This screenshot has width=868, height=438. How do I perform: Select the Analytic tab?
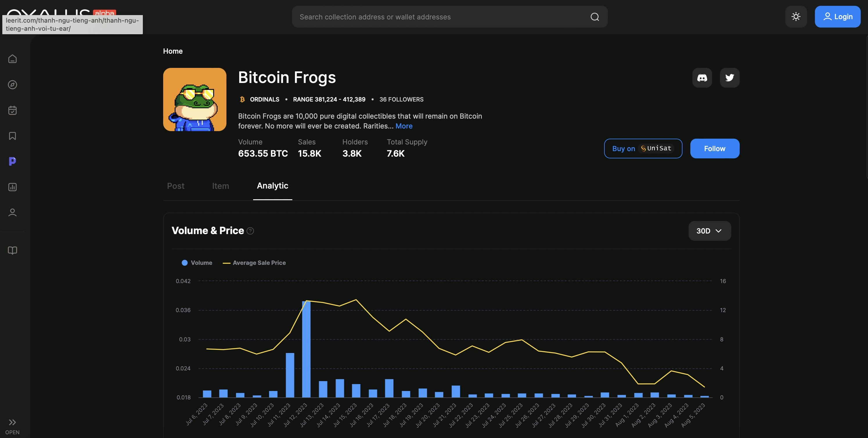[273, 186]
